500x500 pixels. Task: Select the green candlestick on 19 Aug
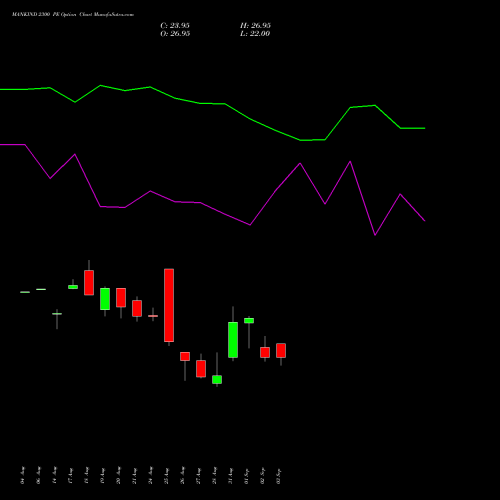(x=105, y=299)
